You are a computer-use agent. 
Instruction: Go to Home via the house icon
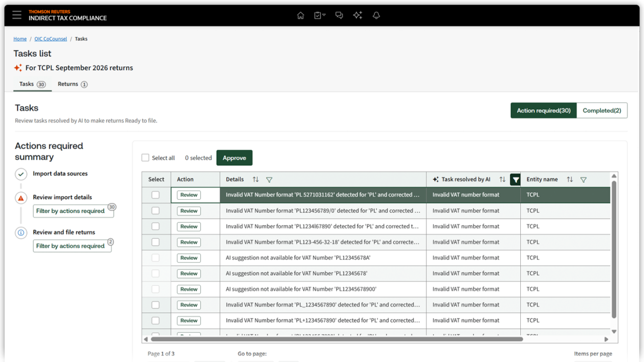pos(300,16)
